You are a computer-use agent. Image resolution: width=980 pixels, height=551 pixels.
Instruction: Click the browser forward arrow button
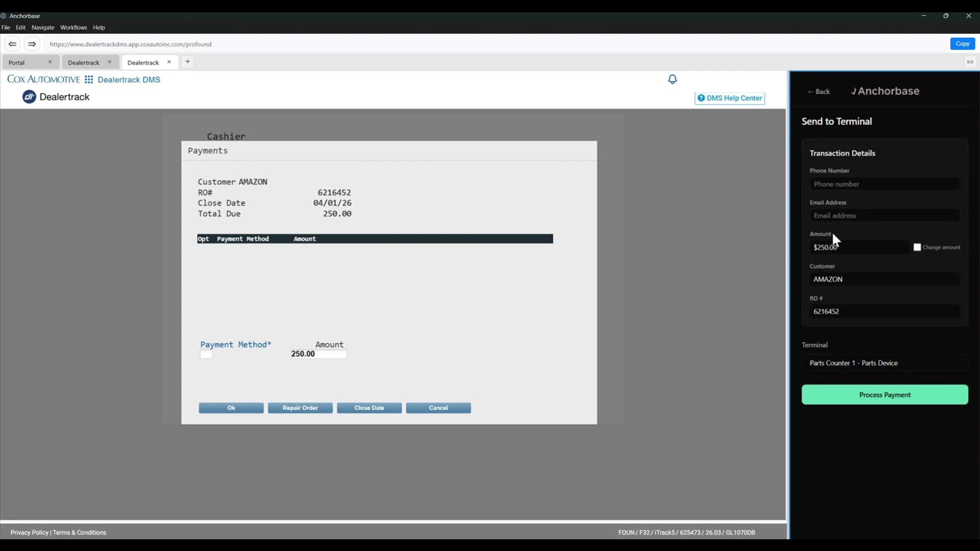[32, 44]
